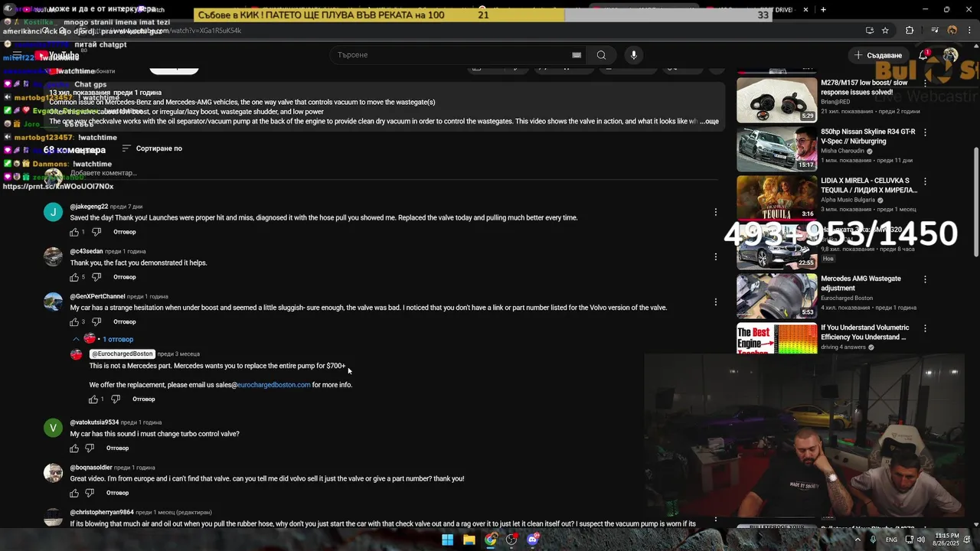Viewport: 980px width, 551px height.
Task: Reply to EurochargedBoston's reply
Action: pos(144,399)
